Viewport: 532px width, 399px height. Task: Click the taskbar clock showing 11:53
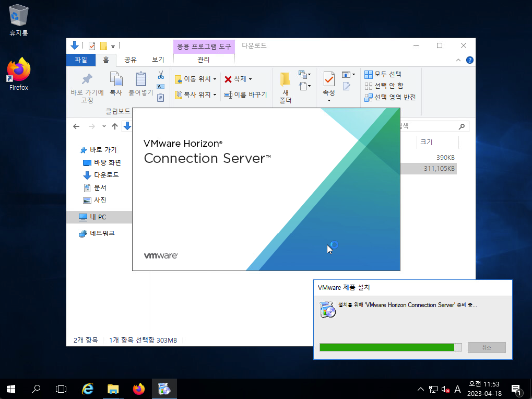(x=484, y=389)
